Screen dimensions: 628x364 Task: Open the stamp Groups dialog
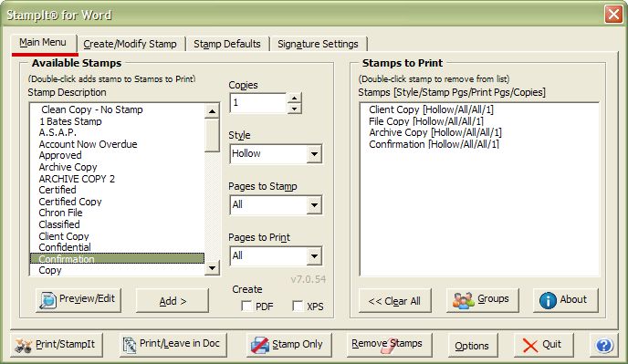482,300
